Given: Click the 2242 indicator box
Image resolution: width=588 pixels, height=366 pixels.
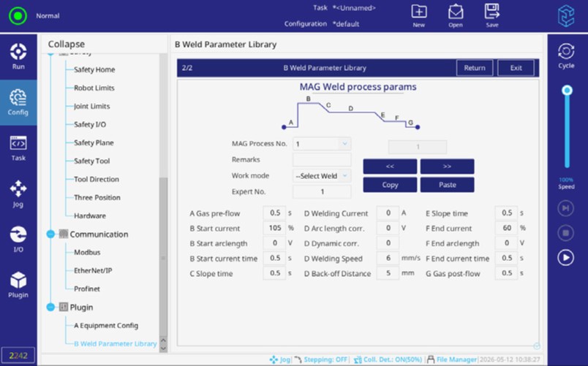Looking at the screenshot, I should [x=18, y=356].
